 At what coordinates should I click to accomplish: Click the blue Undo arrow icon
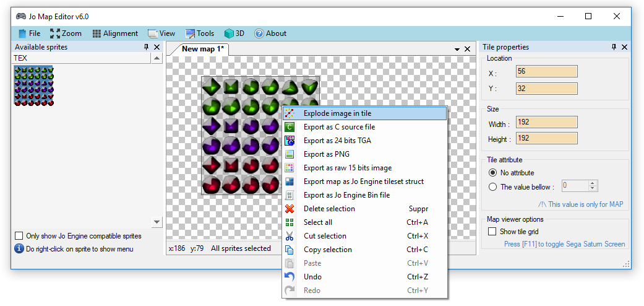pyautogui.click(x=290, y=276)
